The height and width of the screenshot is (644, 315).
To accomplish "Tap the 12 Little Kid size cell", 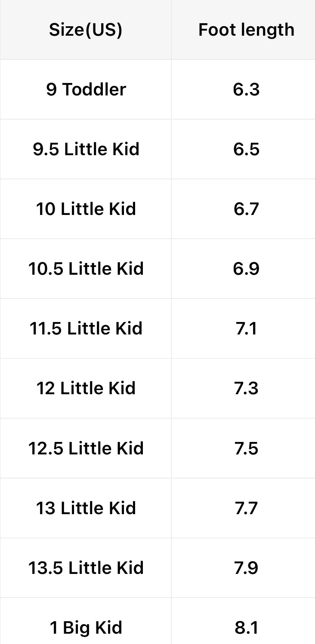I will [86, 388].
